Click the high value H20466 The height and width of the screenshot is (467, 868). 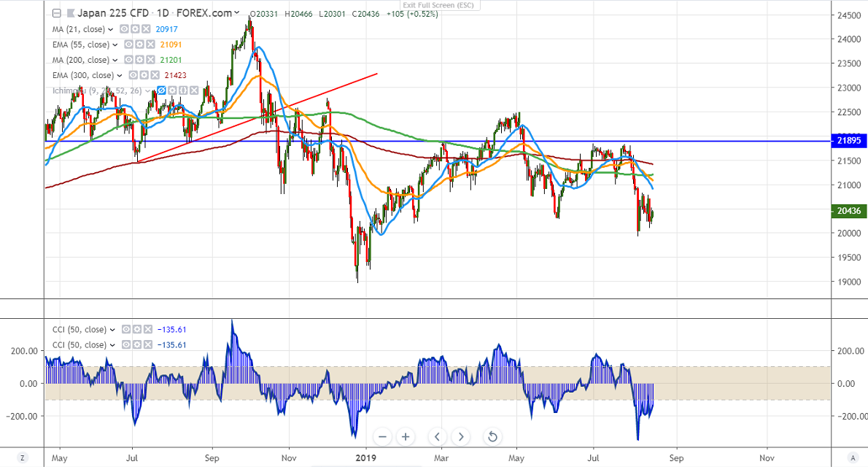pos(299,14)
